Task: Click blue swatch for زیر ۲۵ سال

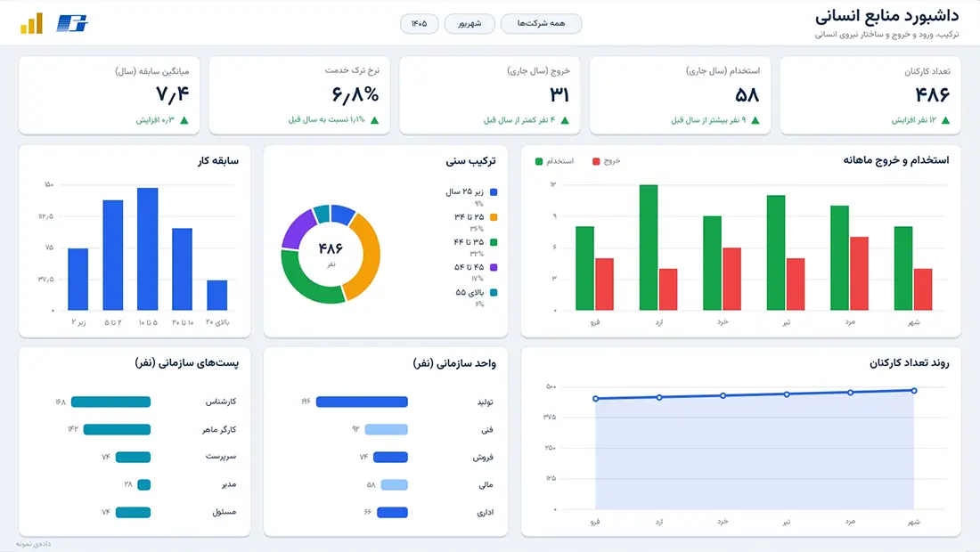Action: (494, 192)
